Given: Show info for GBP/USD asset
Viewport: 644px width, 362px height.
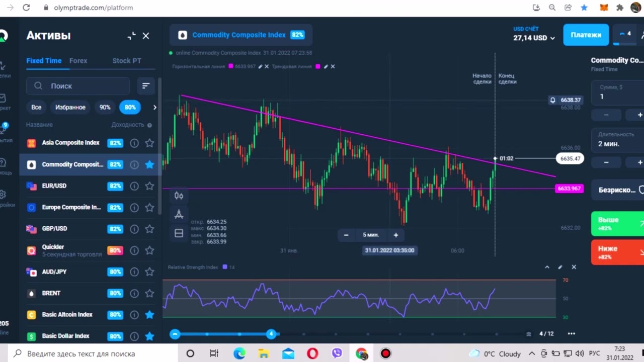Looking at the screenshot, I should click(x=134, y=229).
